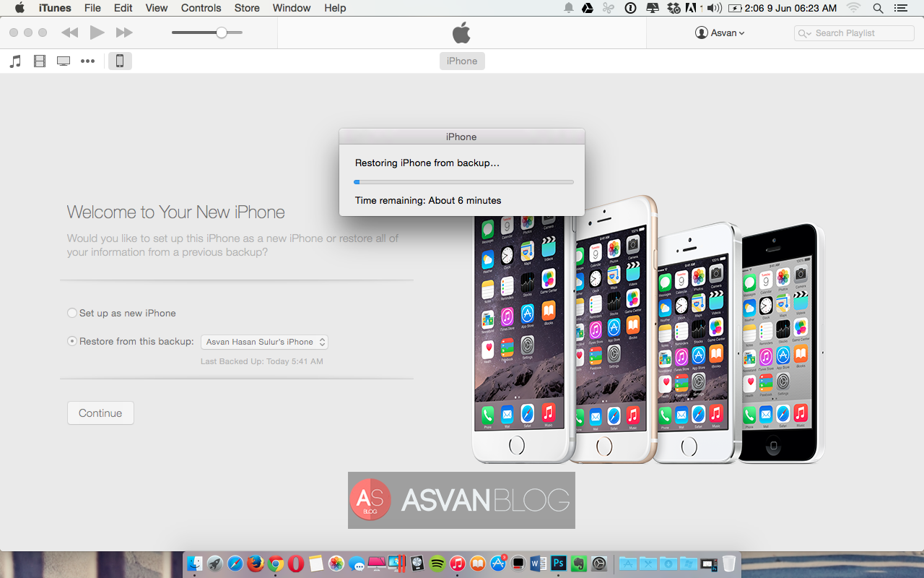
Task: Open Google Chrome from the Dock
Action: pyautogui.click(x=276, y=564)
